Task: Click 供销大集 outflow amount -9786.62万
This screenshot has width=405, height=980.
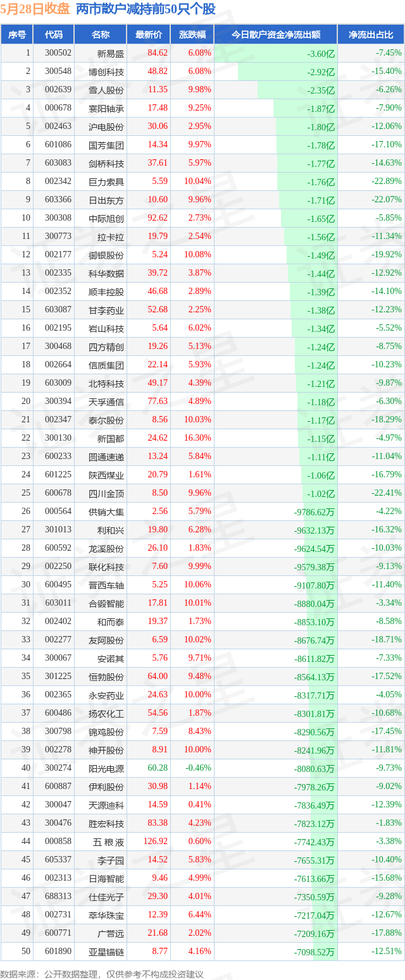Action: pyautogui.click(x=314, y=511)
